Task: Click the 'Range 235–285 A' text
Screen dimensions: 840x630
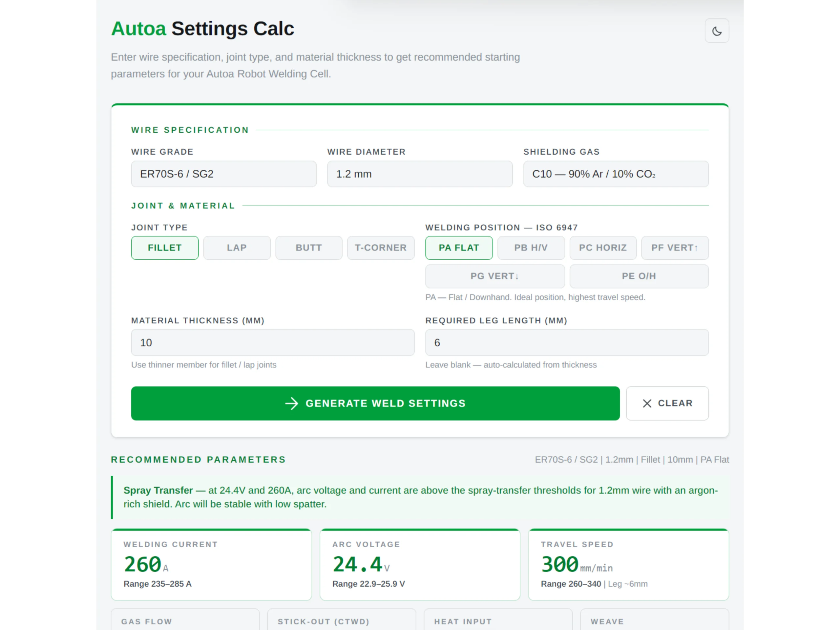Action: click(x=157, y=584)
